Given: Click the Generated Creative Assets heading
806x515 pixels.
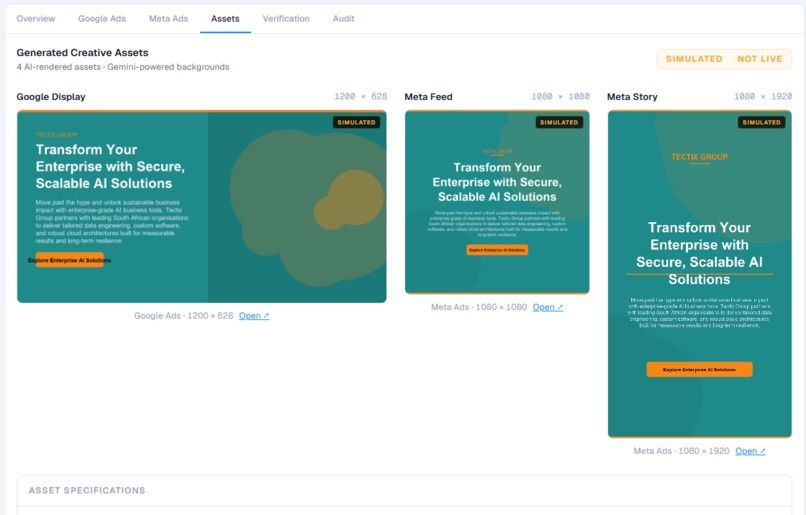Looking at the screenshot, I should (x=82, y=52).
